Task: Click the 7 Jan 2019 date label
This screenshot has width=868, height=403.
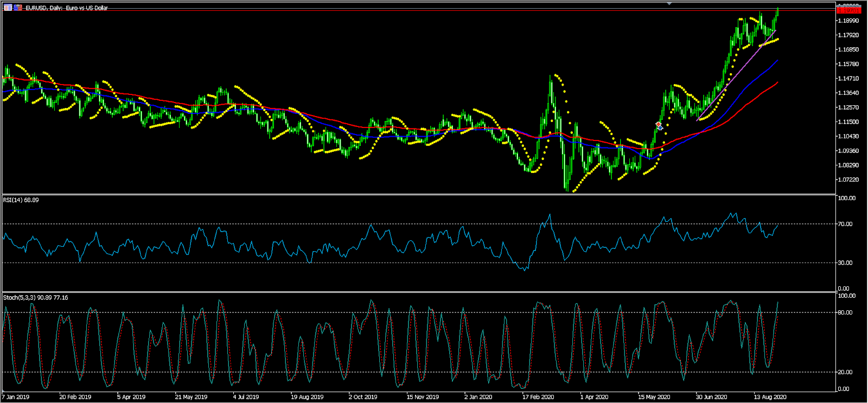Action: 16,397
